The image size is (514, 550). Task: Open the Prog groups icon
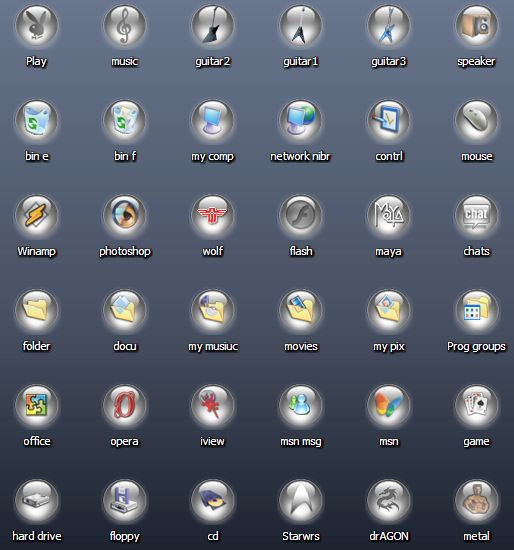point(477,310)
